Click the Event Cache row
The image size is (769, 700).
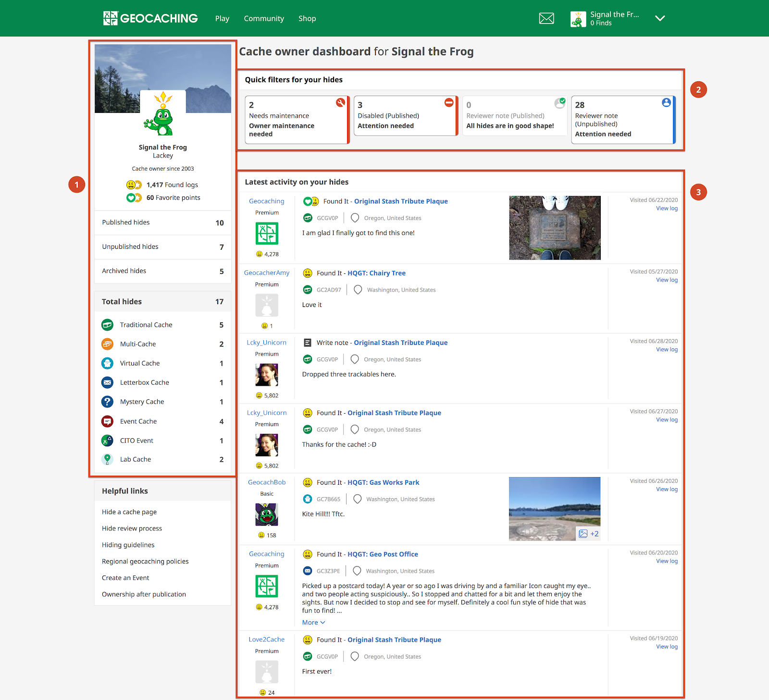[x=163, y=421]
